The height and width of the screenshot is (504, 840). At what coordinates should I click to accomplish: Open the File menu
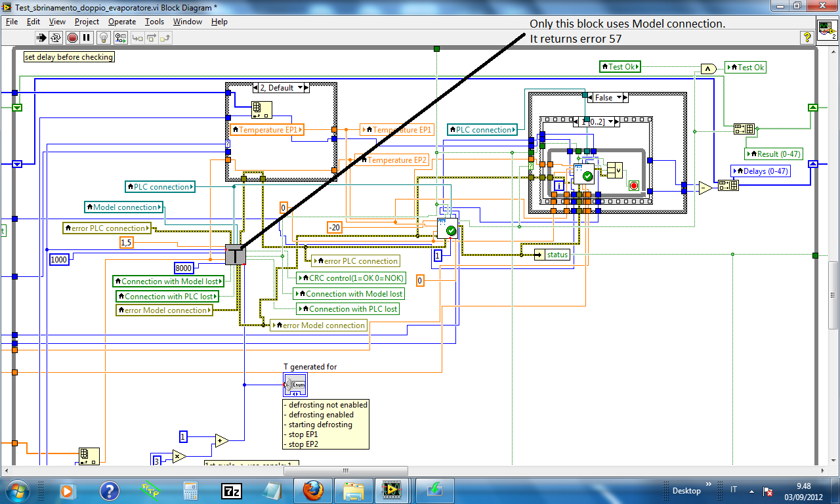[12, 22]
